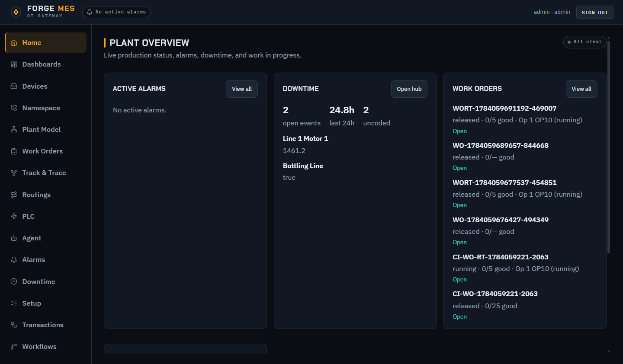Select Agent in the sidebar
Screen dimensions: 623x364
(46, 238)
